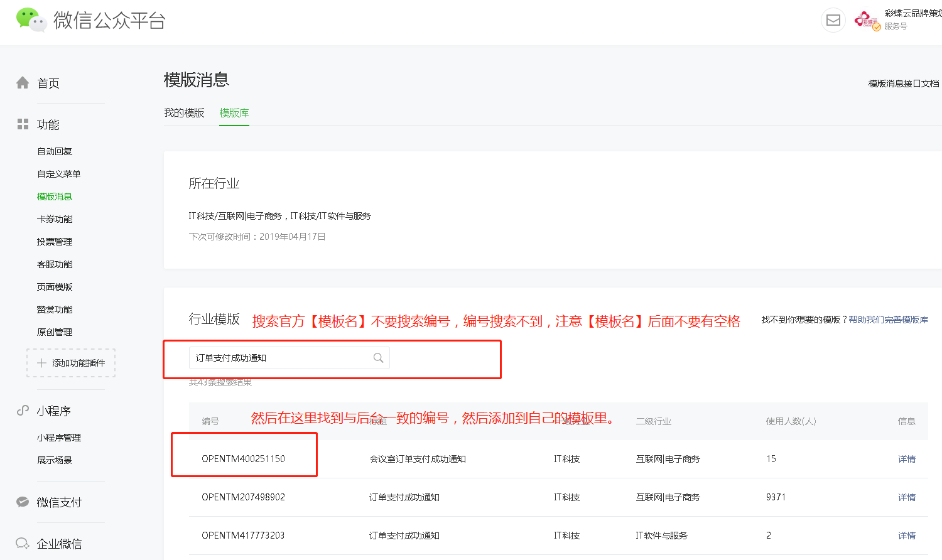Image resolution: width=942 pixels, height=560 pixels.
Task: Click the 微信公众平台 title text
Action: coord(109,20)
